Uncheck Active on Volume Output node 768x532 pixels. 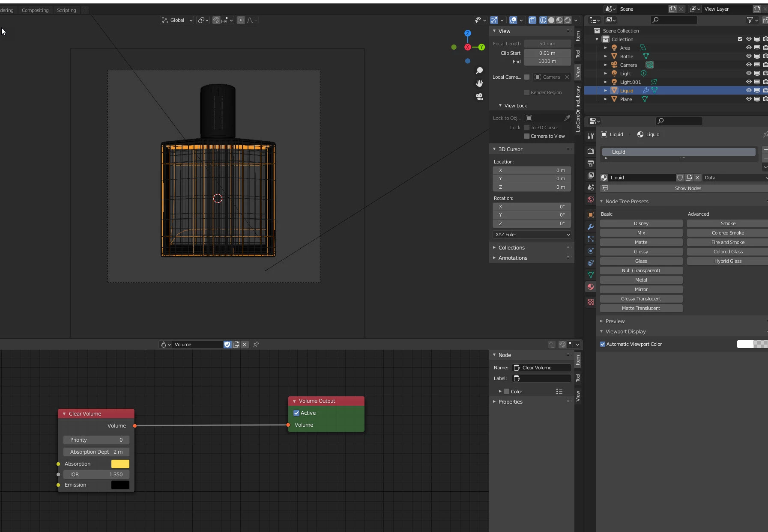(296, 413)
